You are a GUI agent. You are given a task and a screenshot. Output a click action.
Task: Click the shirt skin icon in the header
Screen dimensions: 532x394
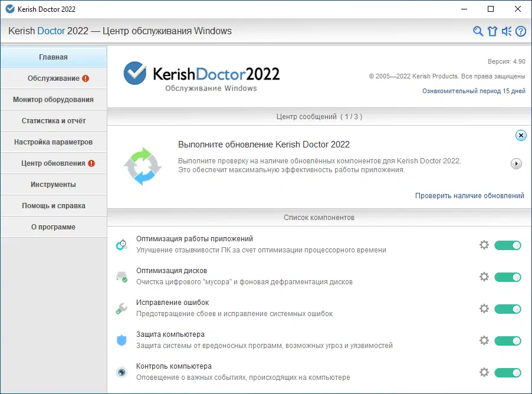(x=492, y=31)
